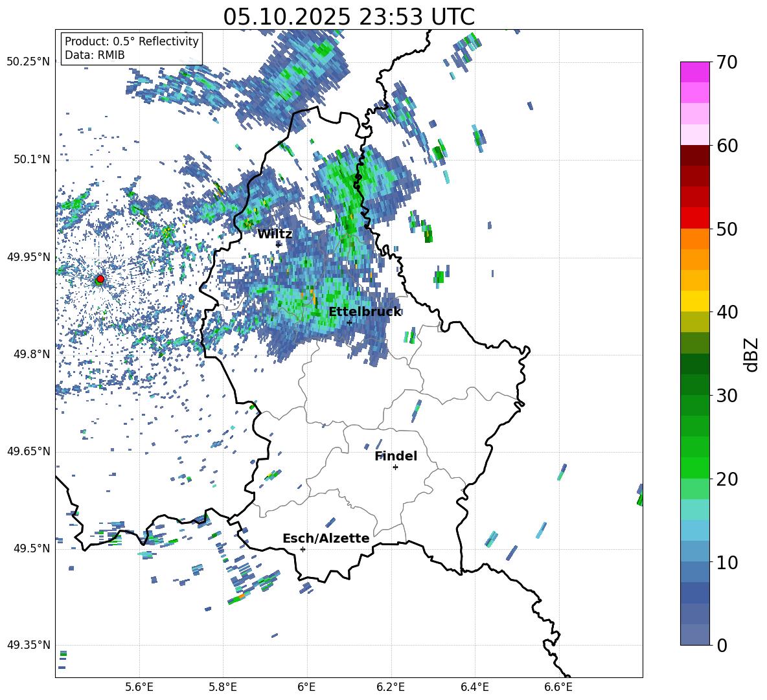
Task: Click the Wiltz location cross marker
Action: coord(279,244)
